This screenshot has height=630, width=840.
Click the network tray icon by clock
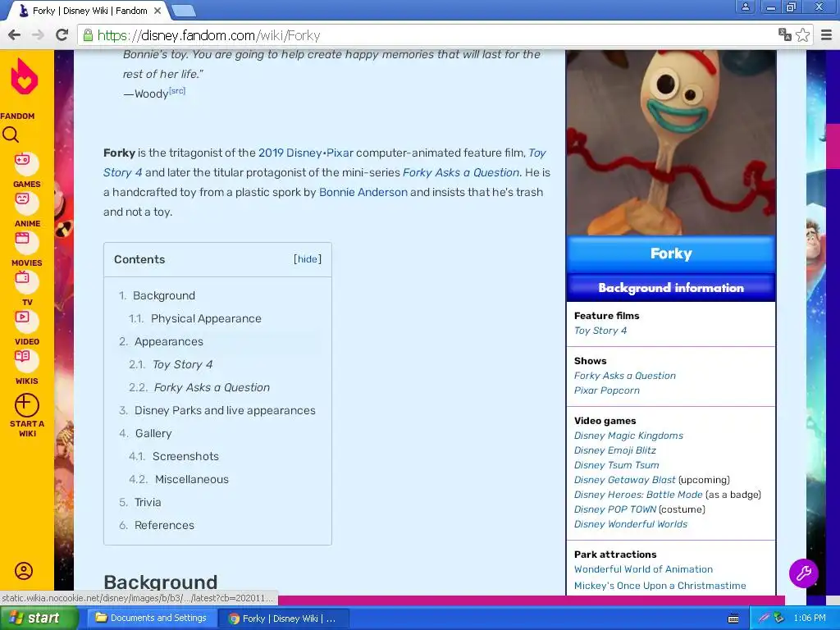tap(778, 619)
